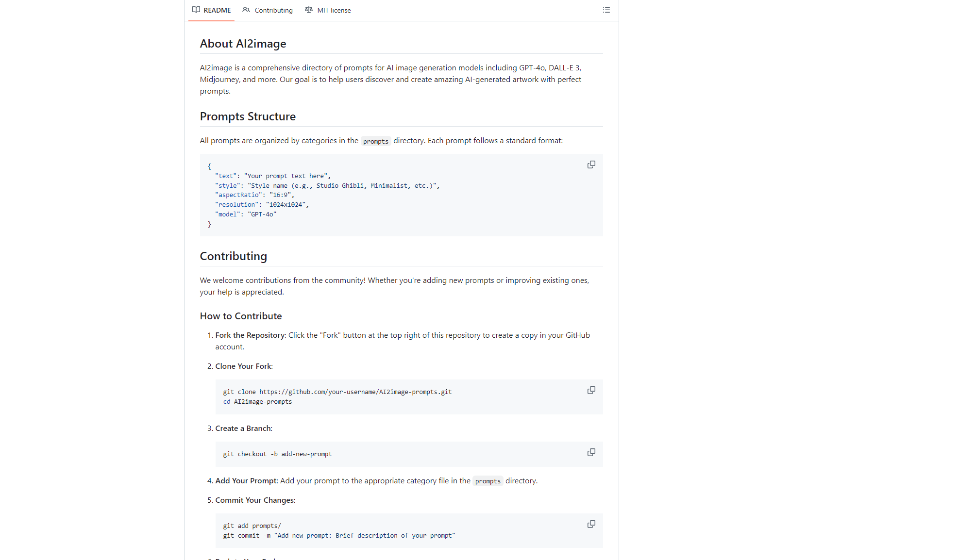Image resolution: width=959 pixels, height=560 pixels.
Task: Click the How to Contribute subheading
Action: tap(241, 316)
